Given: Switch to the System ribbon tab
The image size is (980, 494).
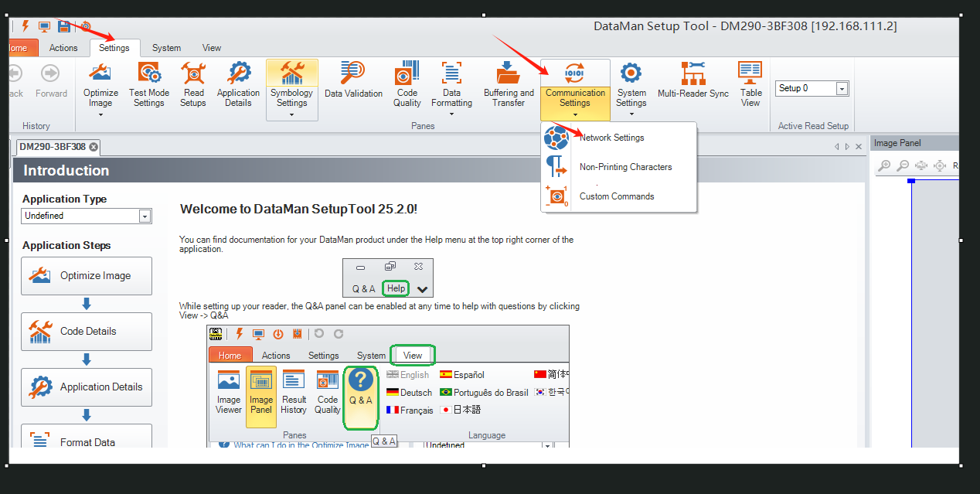Looking at the screenshot, I should pyautogui.click(x=166, y=48).
